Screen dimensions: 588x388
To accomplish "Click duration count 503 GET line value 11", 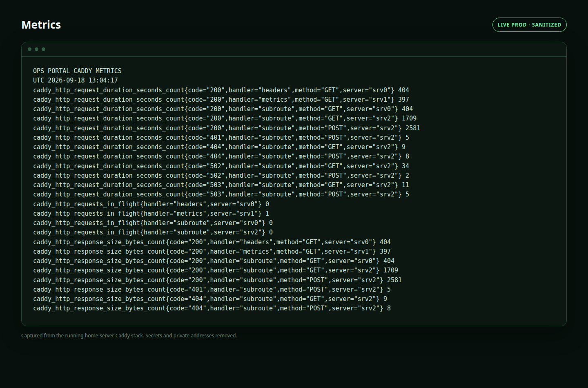I will pos(221,185).
